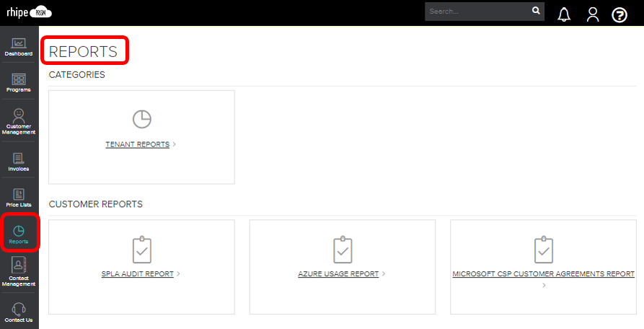This screenshot has height=329, width=644.
Task: Open Reports in the sidebar
Action: [x=19, y=234]
